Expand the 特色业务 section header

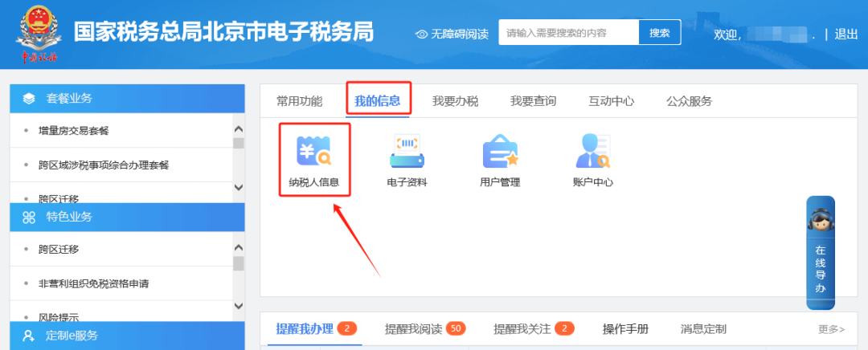point(127,218)
